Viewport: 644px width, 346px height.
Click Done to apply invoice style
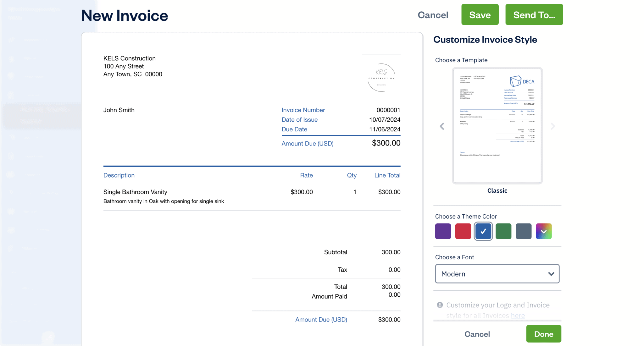click(544, 334)
